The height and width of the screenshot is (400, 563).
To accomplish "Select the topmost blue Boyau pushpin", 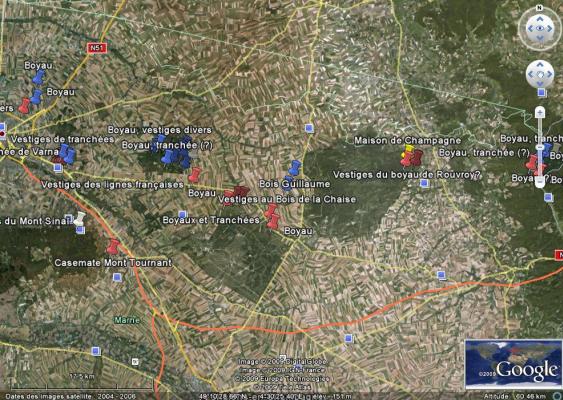I will (39, 77).
